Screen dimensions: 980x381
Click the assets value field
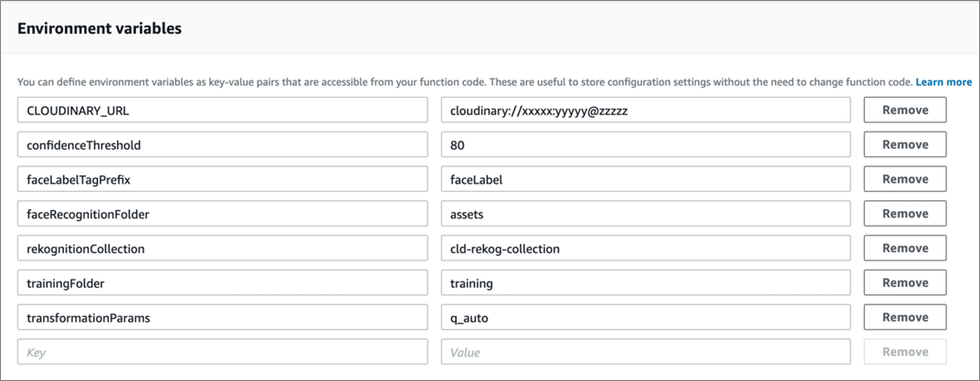[646, 214]
